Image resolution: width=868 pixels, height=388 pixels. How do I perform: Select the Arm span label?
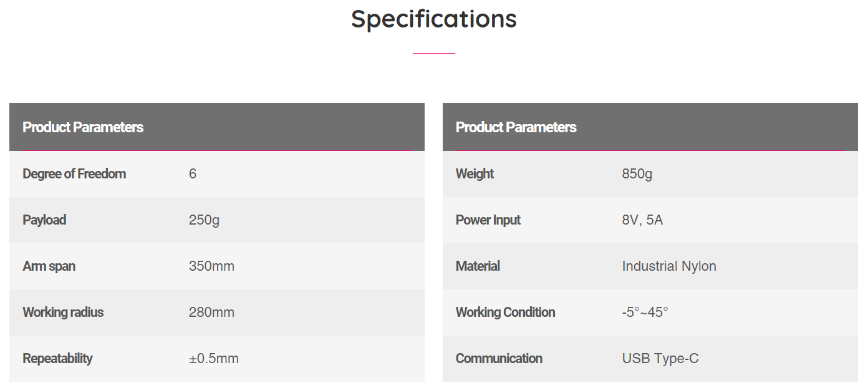click(49, 266)
